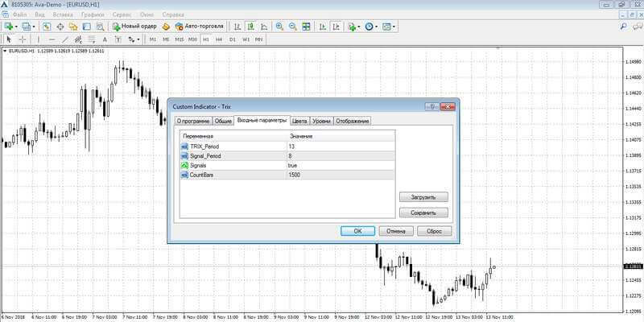This screenshot has width=644, height=322.
Task: Click the Сохранить button
Action: coord(423,213)
